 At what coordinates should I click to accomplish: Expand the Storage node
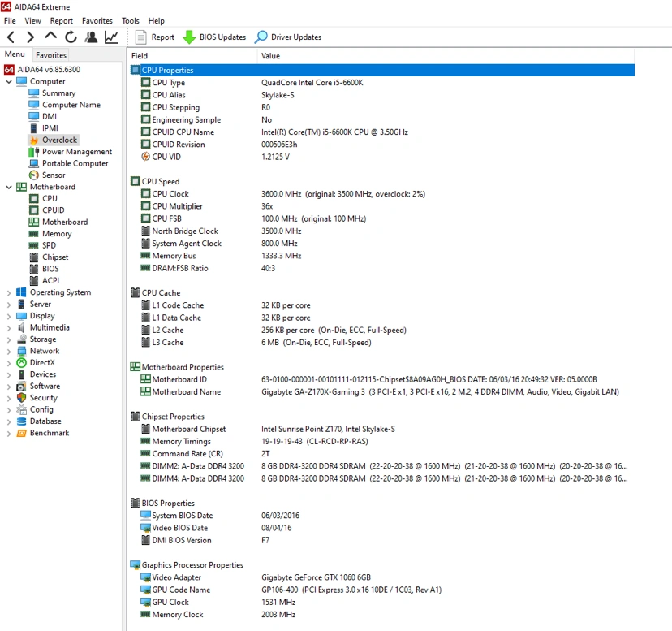point(9,339)
